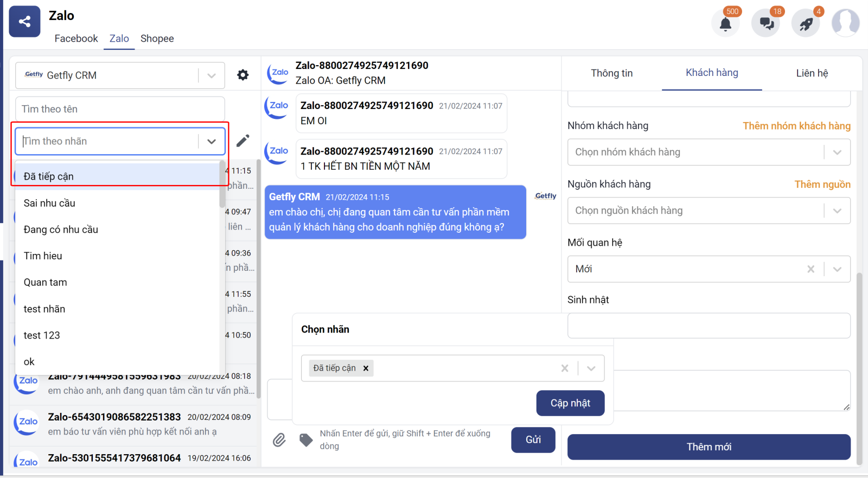Click the tag label icon near message box
Image resolution: width=868 pixels, height=478 pixels.
(x=306, y=439)
